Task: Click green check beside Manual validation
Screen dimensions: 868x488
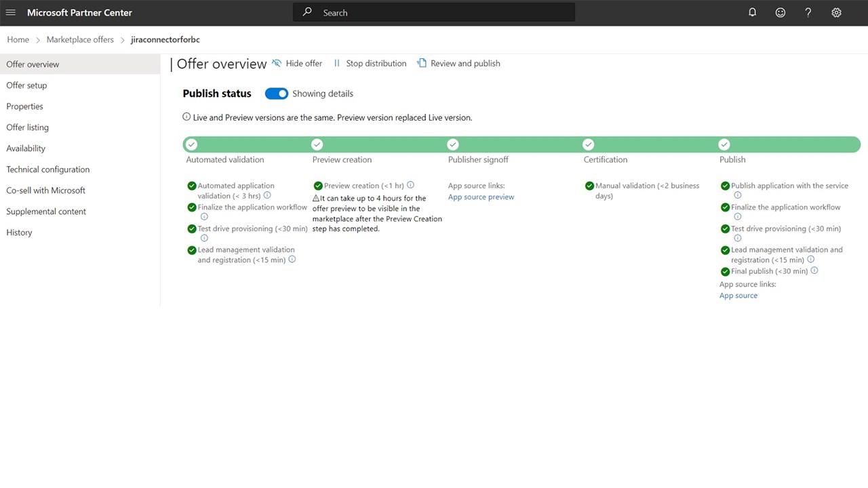Action: coord(589,186)
